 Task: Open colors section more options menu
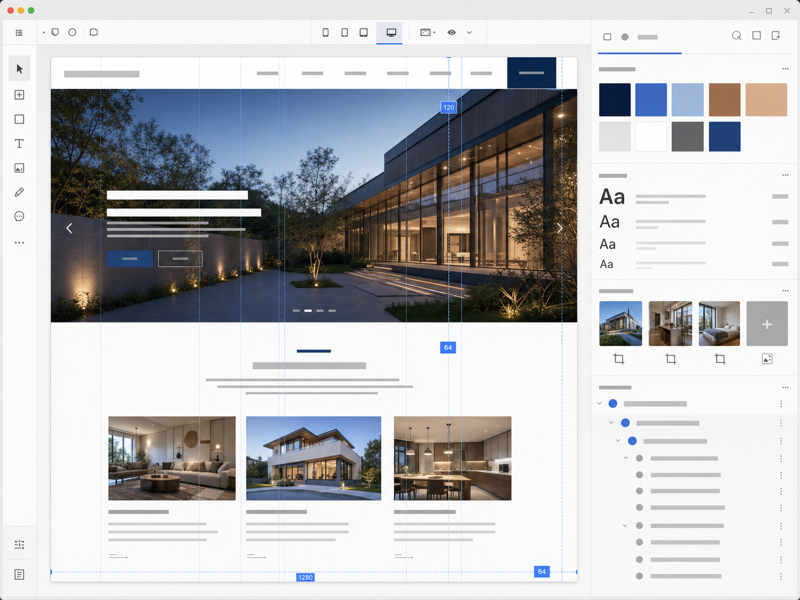point(785,69)
